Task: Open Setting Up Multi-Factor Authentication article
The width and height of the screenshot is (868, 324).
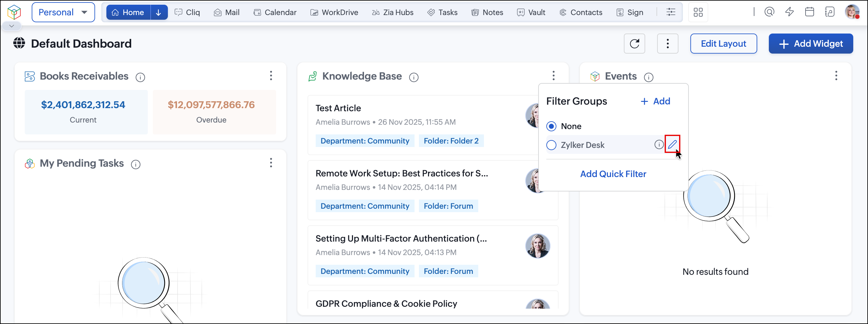Action: tap(401, 238)
